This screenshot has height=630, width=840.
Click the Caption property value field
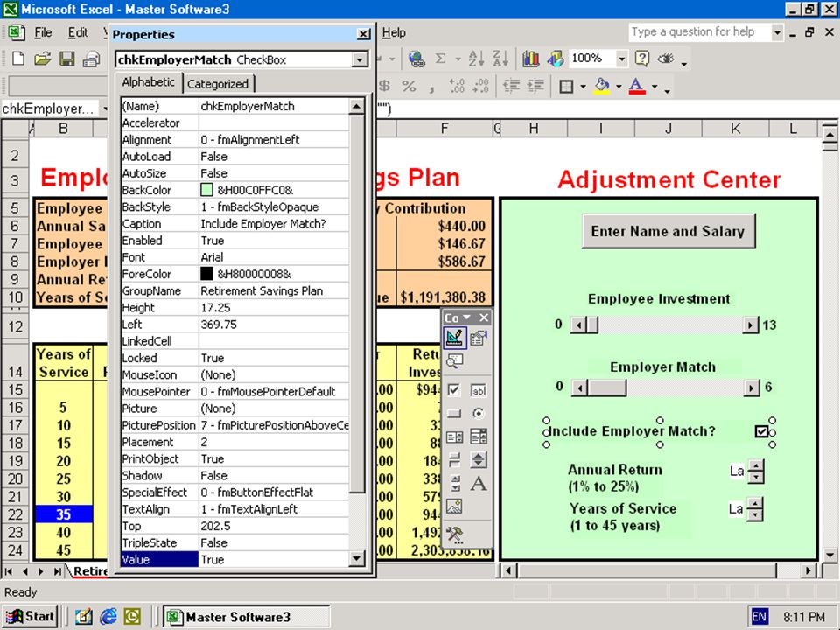tap(274, 224)
